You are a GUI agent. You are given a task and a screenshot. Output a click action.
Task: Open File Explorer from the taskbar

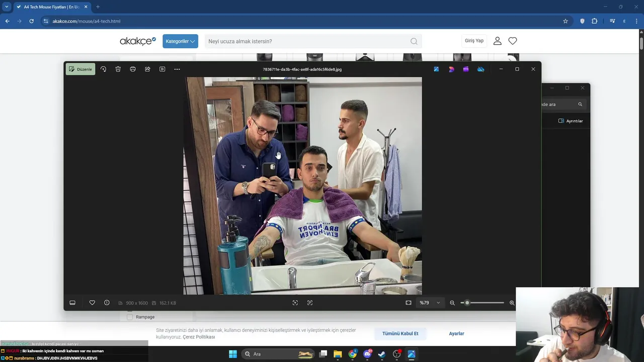click(338, 354)
